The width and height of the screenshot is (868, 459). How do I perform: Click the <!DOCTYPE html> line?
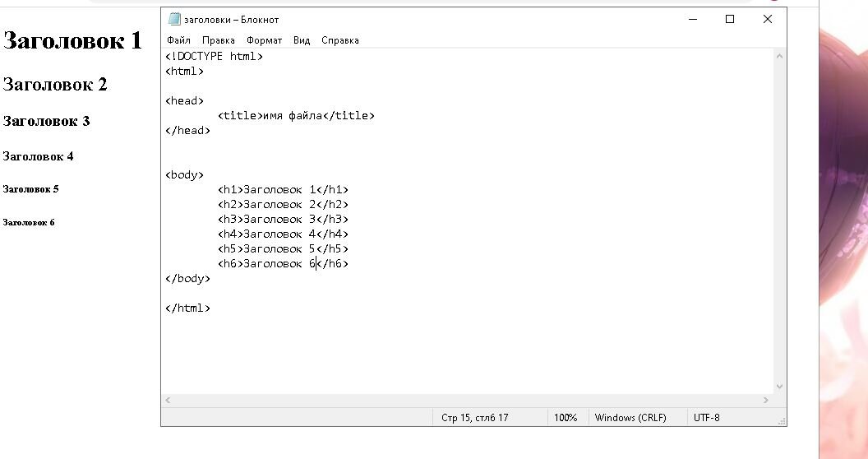tap(214, 57)
